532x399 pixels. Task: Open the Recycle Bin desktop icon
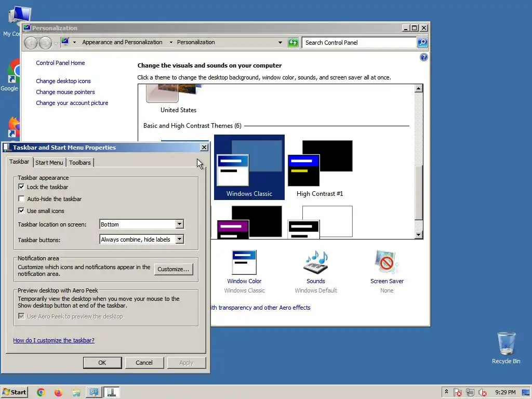tap(506, 348)
